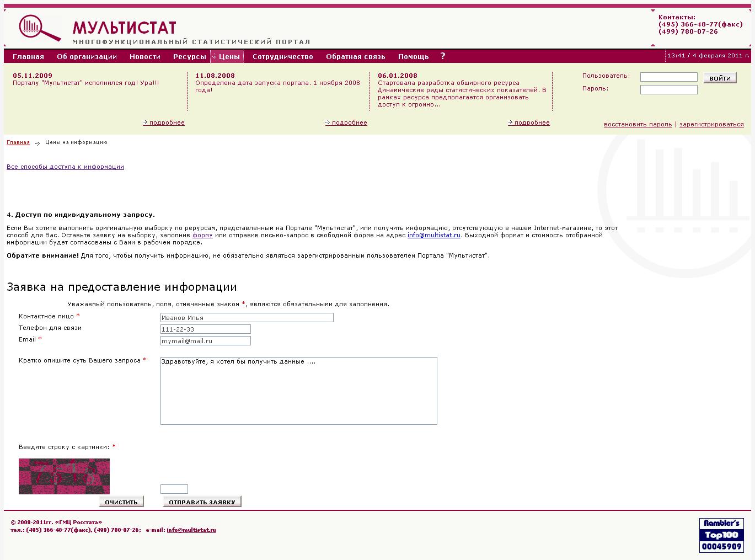Open the зарегистрироваться link

[x=711, y=124]
